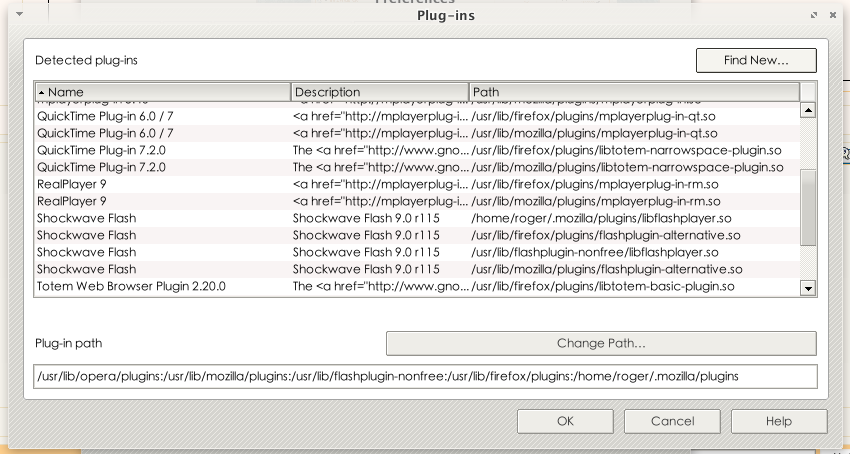This screenshot has height=454, width=850.
Task: Cancel the Plug-ins dialog
Action: pos(672,421)
